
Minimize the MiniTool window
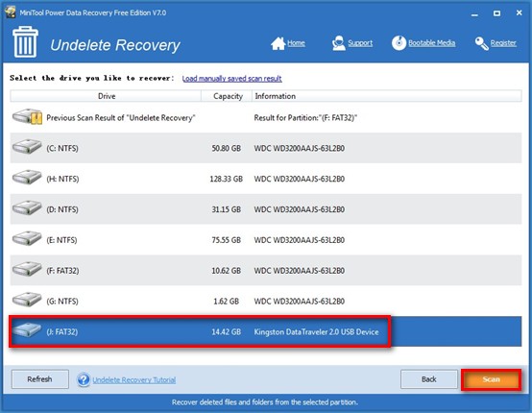point(474,13)
